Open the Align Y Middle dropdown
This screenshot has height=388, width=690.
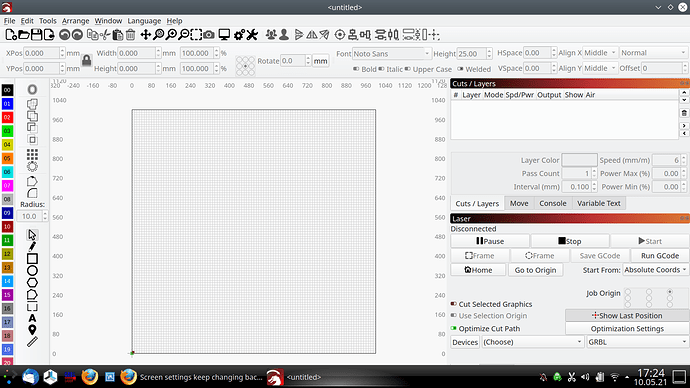(x=600, y=68)
